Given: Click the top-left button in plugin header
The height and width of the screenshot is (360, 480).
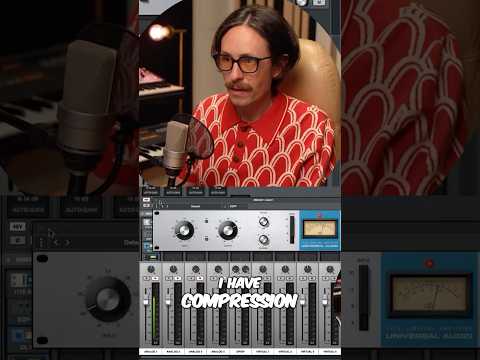Looking at the screenshot, I should click(146, 200).
